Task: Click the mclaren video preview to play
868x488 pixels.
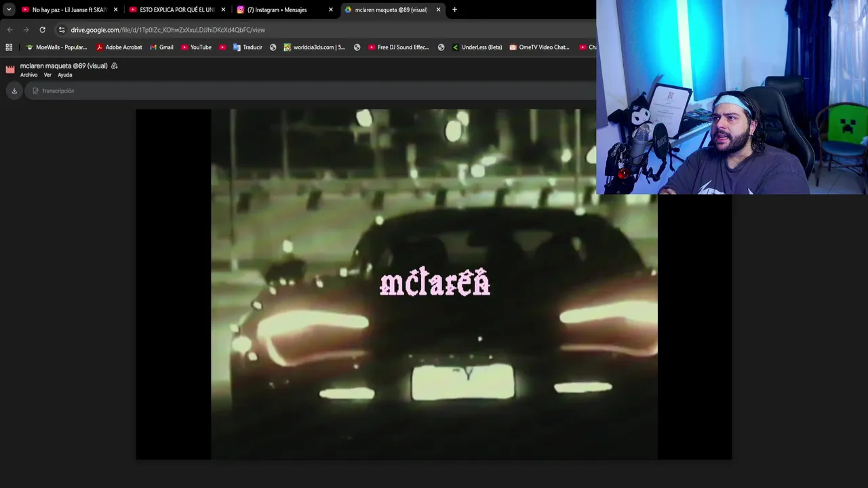Action: coord(434,284)
